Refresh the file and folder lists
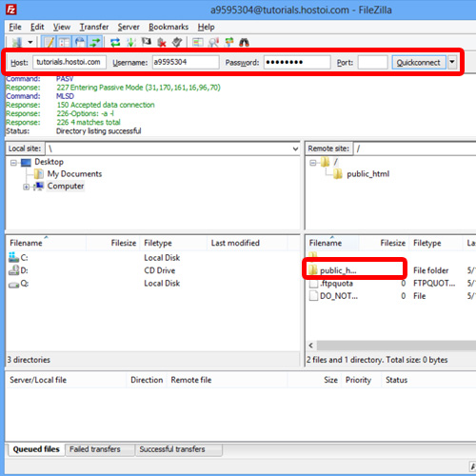The width and height of the screenshot is (476, 476). [115, 42]
